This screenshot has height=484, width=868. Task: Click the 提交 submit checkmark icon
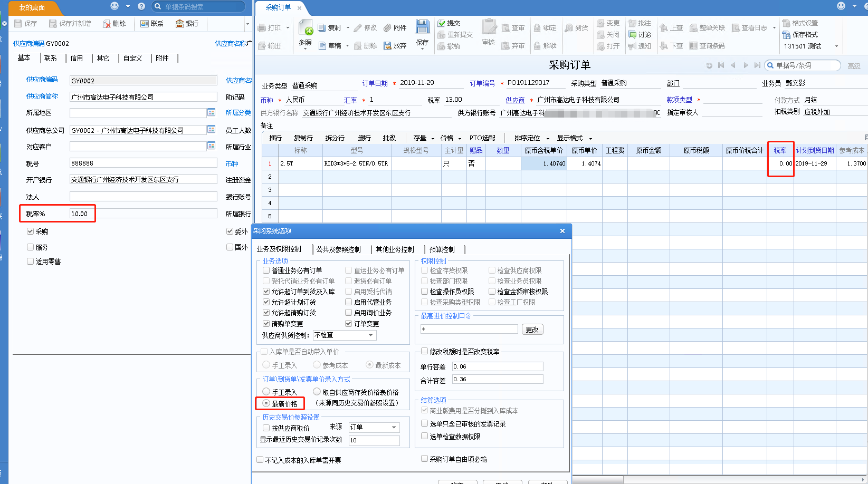[442, 23]
